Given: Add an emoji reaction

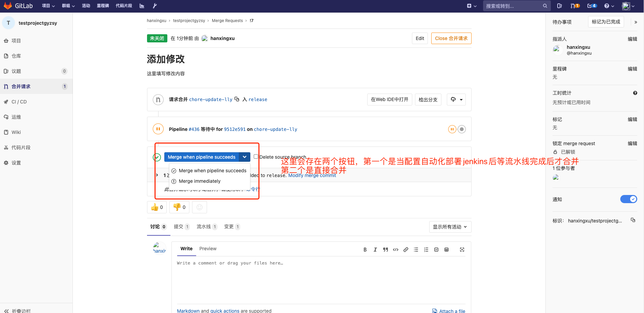Looking at the screenshot, I should point(200,207).
